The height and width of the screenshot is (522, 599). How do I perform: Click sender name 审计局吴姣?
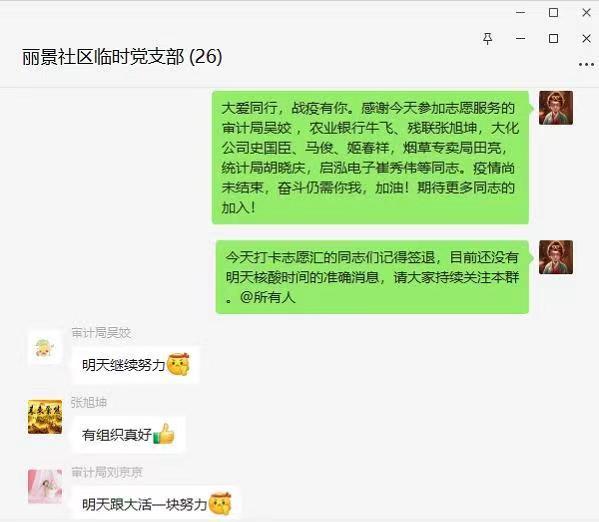[x=101, y=333]
